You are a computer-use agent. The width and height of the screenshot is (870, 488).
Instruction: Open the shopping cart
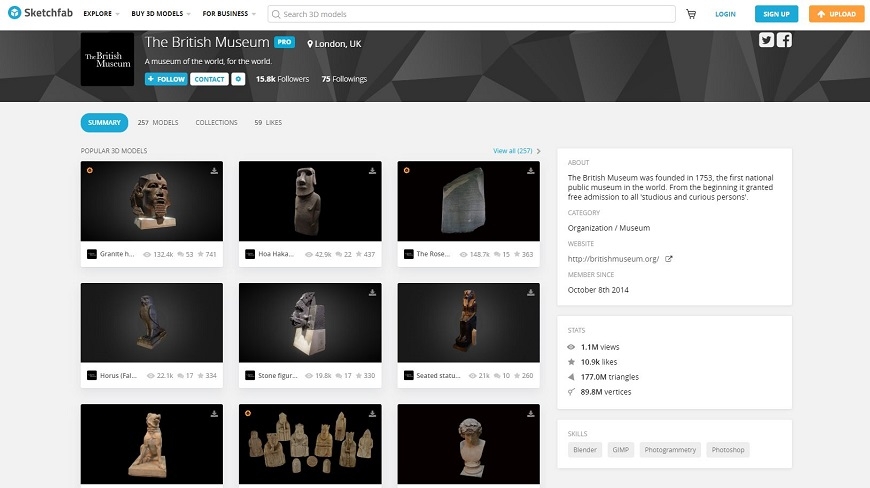[691, 14]
